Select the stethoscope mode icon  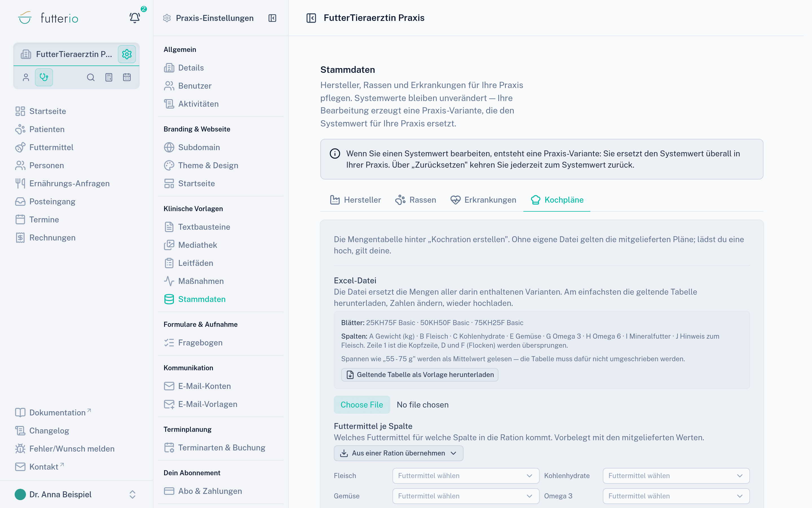tap(44, 77)
